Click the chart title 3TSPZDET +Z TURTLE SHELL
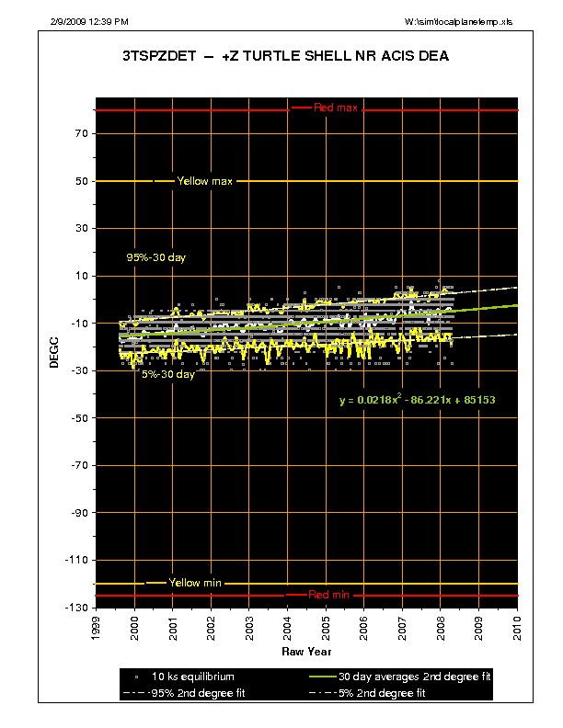 pos(285,56)
